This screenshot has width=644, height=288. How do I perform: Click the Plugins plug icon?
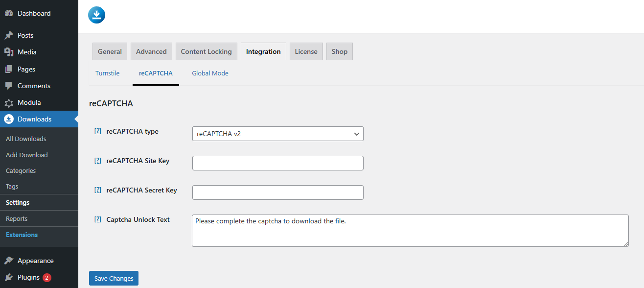[x=9, y=277]
